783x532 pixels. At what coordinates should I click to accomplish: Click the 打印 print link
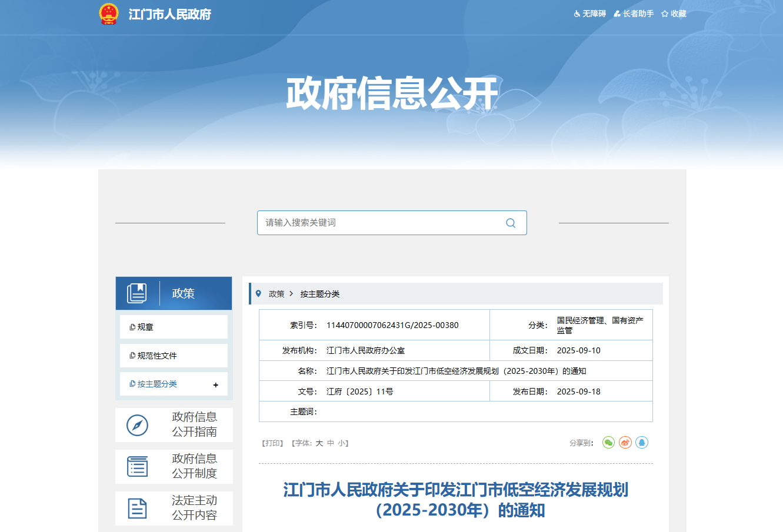pyautogui.click(x=272, y=443)
